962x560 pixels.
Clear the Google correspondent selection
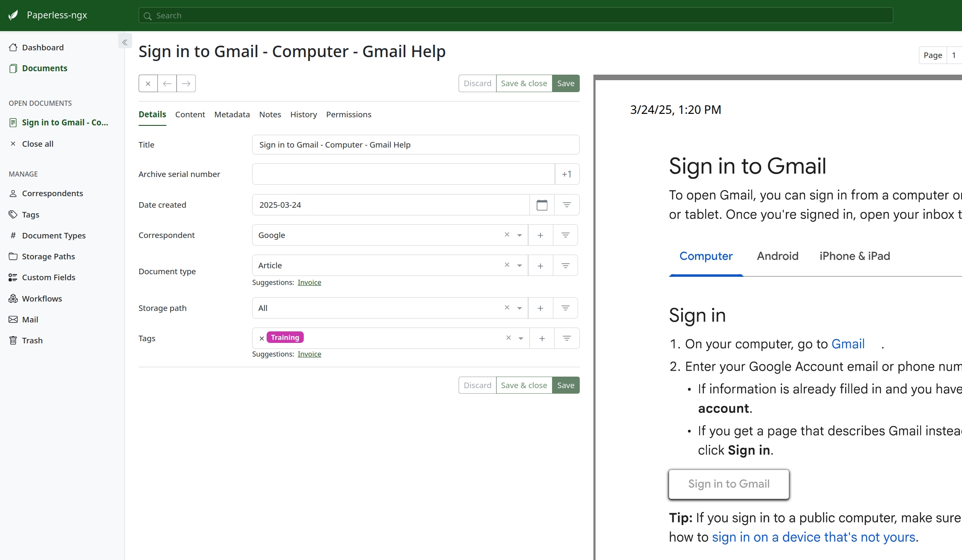click(x=507, y=235)
